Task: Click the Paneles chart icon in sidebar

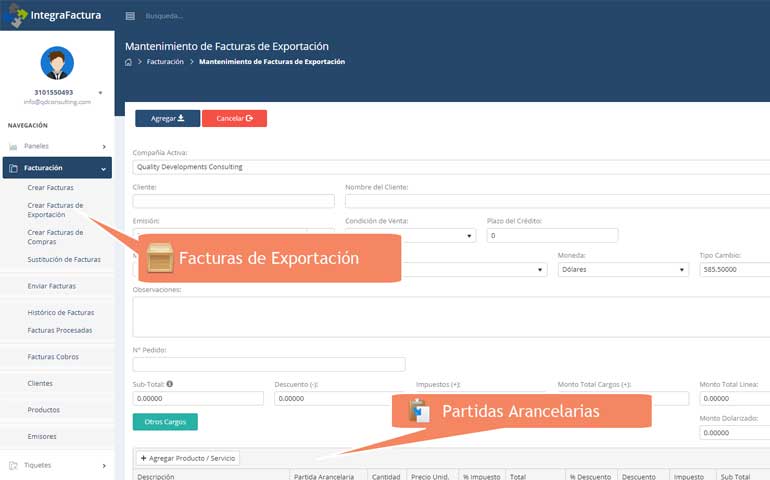Action: point(13,146)
